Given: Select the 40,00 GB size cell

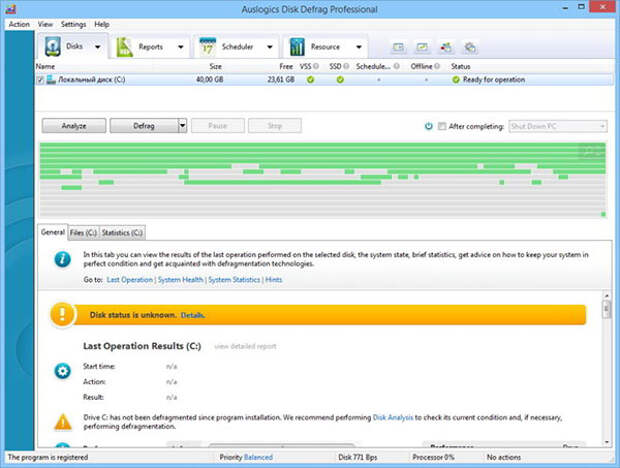Looking at the screenshot, I should pyautogui.click(x=210, y=79).
